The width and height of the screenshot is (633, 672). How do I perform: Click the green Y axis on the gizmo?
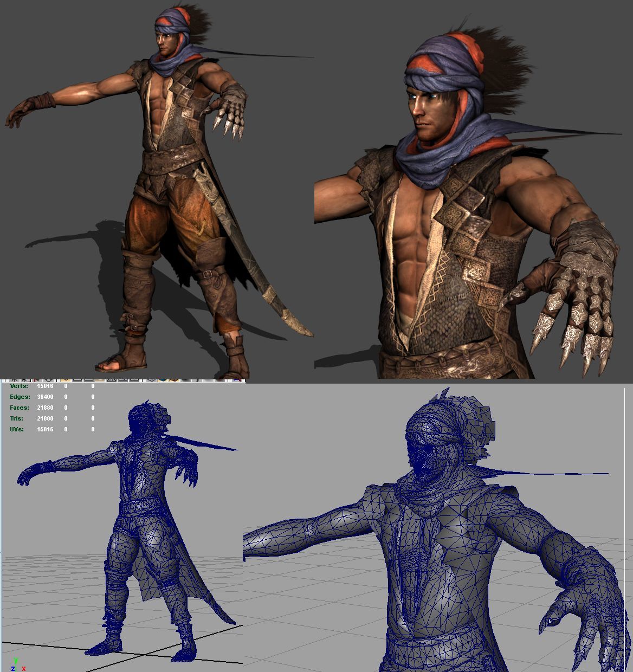(16, 661)
